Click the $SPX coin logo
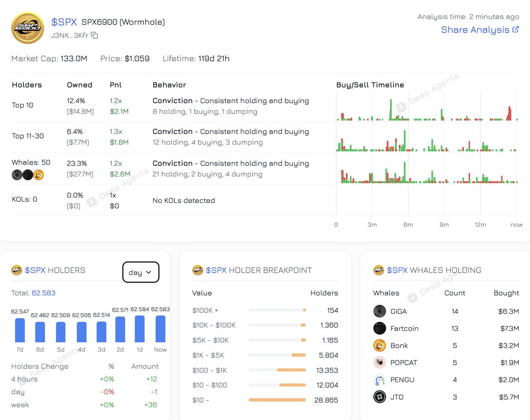This screenshot has width=530, height=420. [27, 27]
